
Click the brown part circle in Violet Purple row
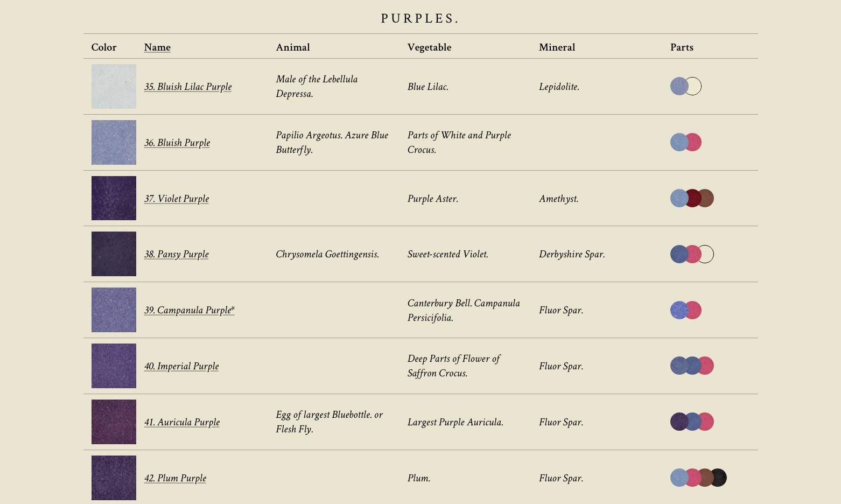[706, 198]
